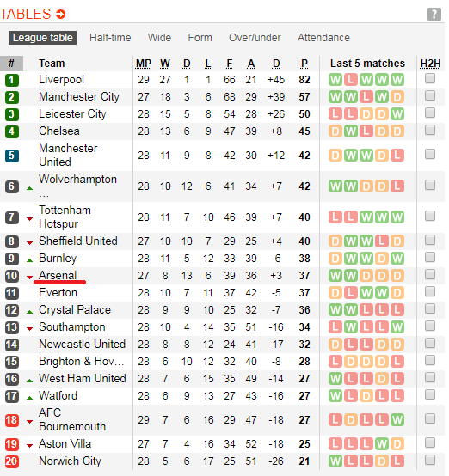Tick the H2H checkbox for Norwich City
The height and width of the screenshot is (476, 449).
[x=430, y=460]
